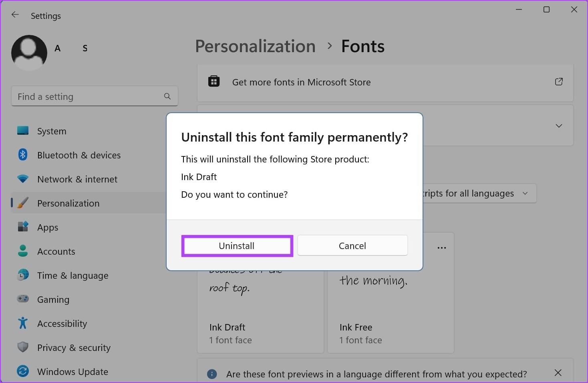The width and height of the screenshot is (588, 383).
Task: Click the user profile avatar
Action: pos(29,53)
